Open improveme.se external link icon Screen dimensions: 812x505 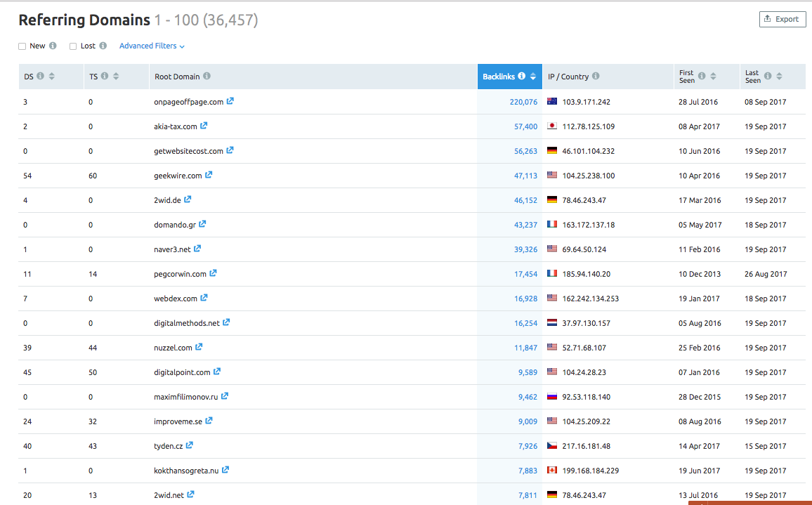[209, 421]
